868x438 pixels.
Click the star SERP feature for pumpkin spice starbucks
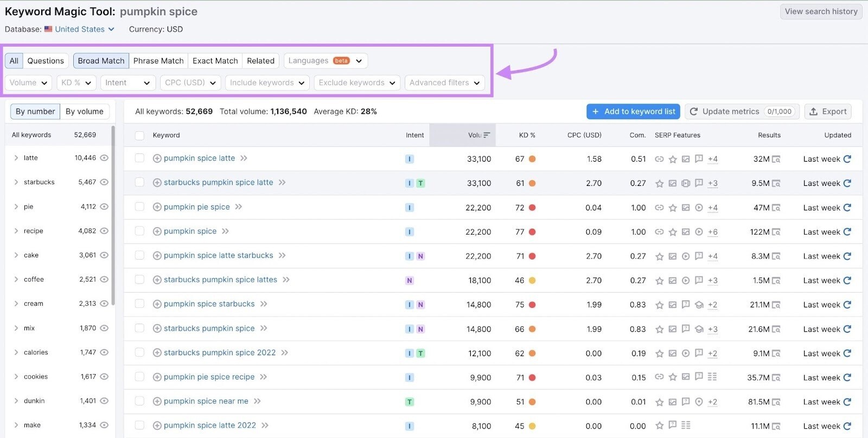660,305
